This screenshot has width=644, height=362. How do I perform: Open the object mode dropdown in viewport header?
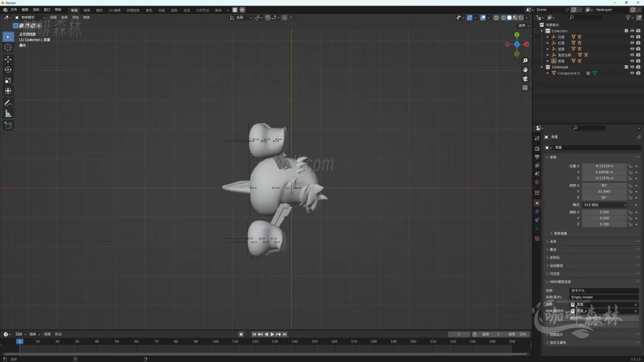point(30,18)
